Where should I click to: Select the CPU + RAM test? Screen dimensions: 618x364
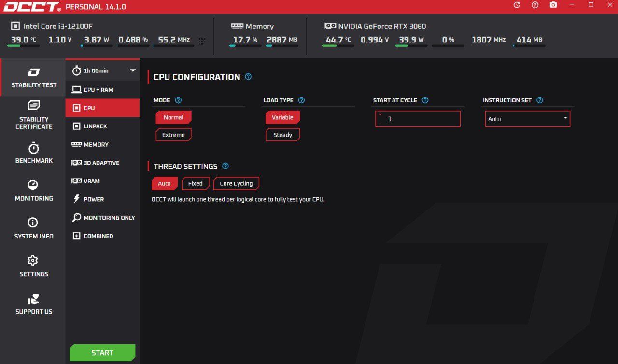click(x=102, y=90)
